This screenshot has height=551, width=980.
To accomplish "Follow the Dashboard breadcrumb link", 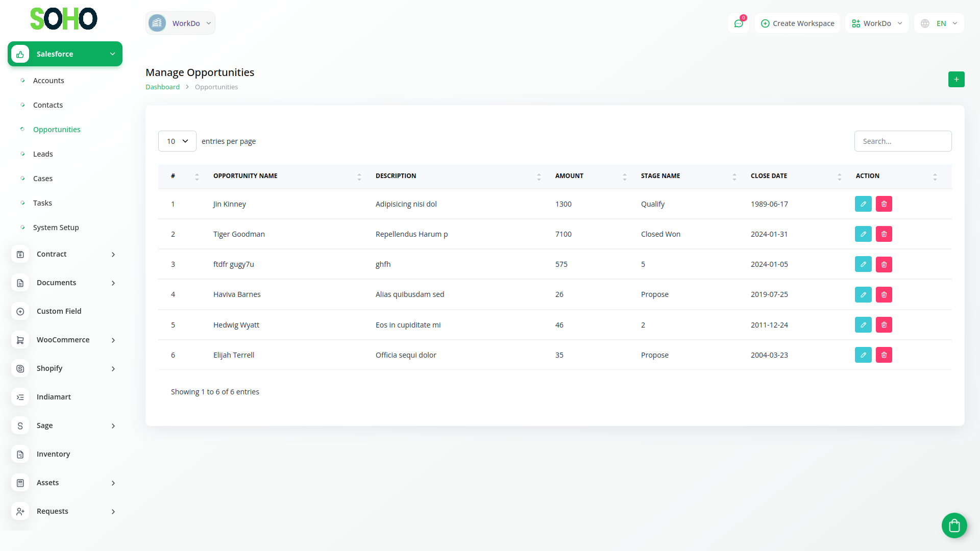I will [x=162, y=87].
